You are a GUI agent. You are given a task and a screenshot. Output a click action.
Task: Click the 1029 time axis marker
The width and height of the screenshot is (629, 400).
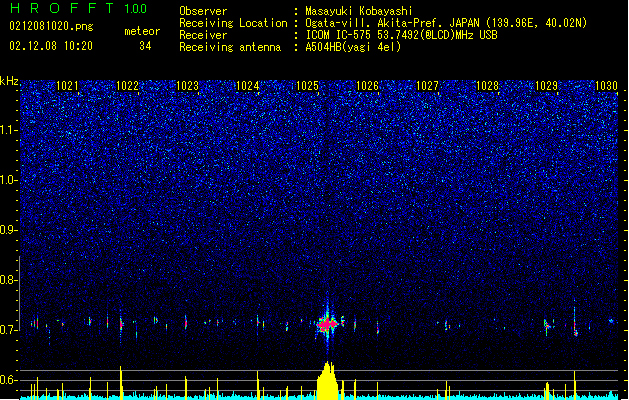click(547, 86)
